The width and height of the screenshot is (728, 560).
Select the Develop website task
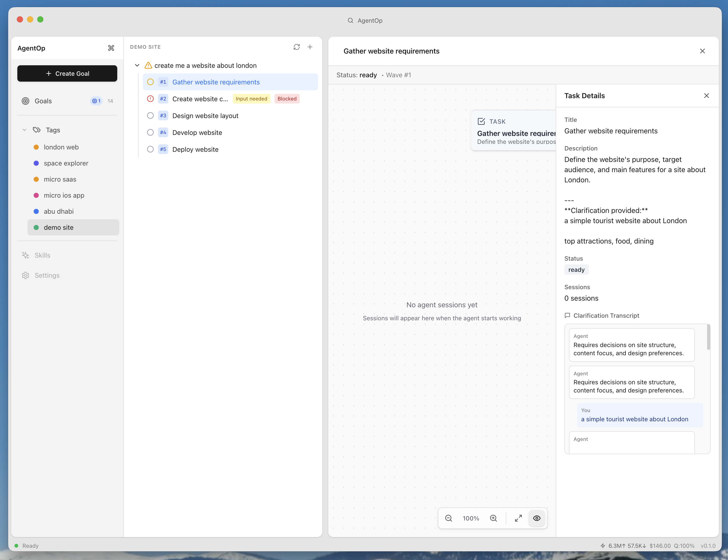pos(197,133)
